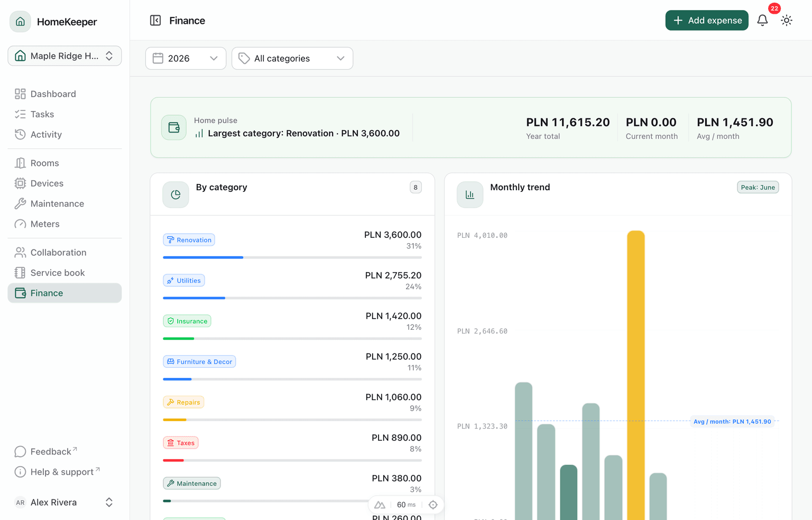This screenshot has width=812, height=520.
Task: Toggle light theme sun icon
Action: [x=787, y=21]
